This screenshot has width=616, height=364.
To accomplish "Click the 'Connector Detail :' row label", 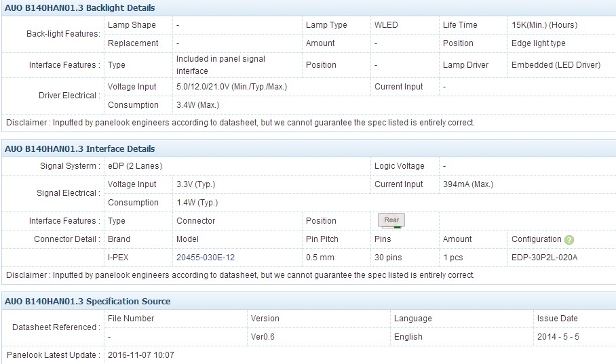I will [67, 239].
